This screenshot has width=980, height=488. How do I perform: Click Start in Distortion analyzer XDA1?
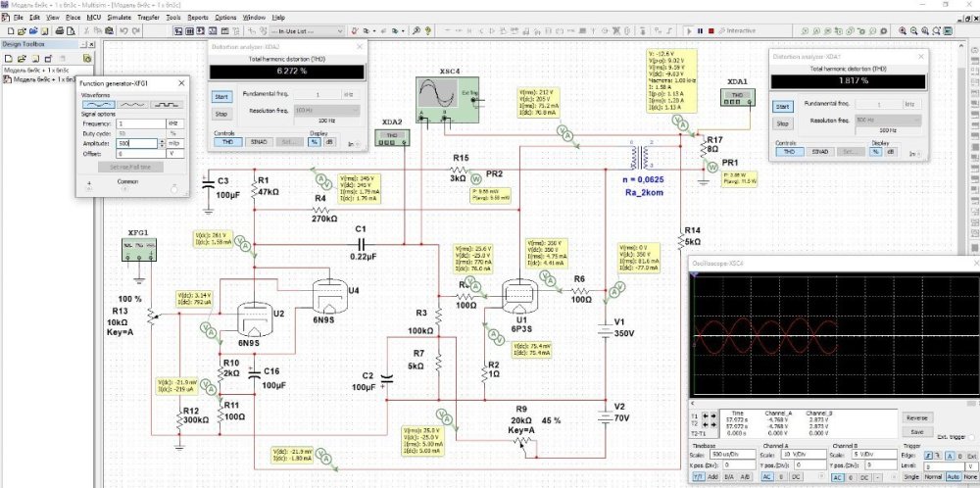(x=782, y=106)
